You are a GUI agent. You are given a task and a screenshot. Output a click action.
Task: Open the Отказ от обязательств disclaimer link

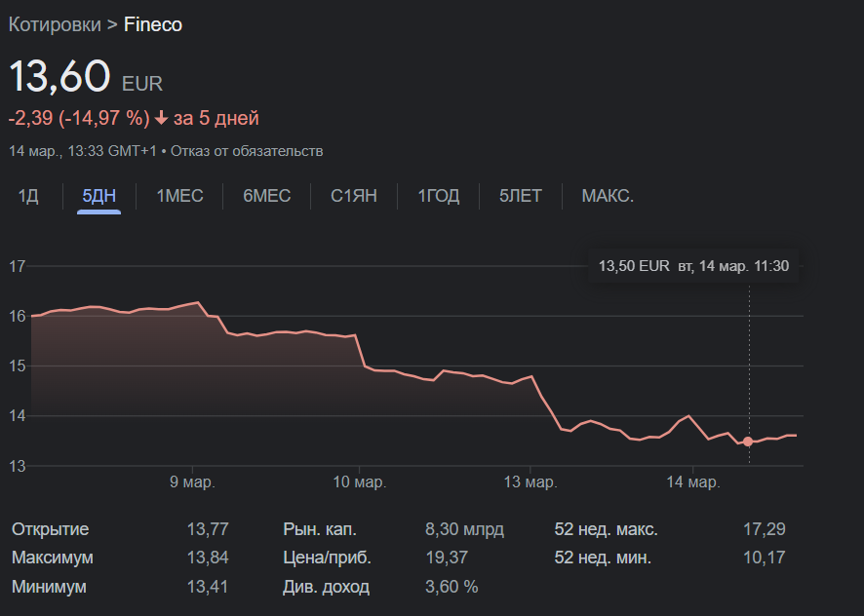pos(247,151)
